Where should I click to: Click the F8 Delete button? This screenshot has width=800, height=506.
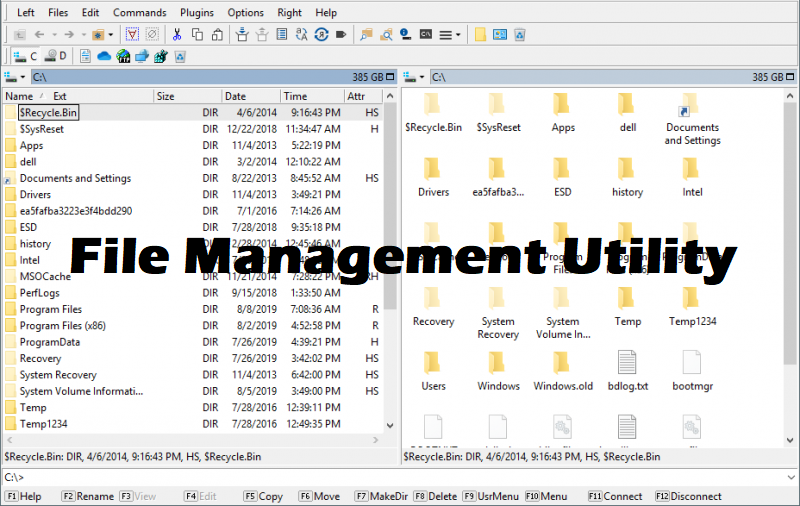[x=435, y=496]
